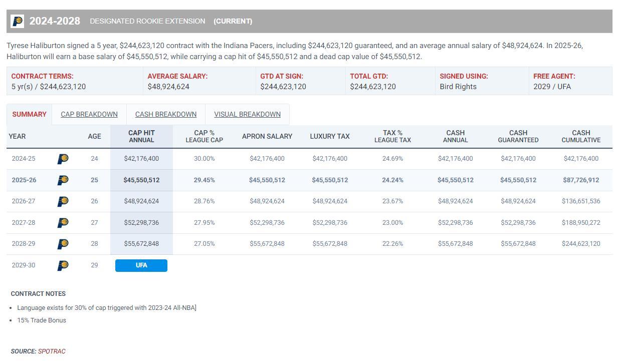620x364 pixels.
Task: Select the highlighted 2025-26 season year cell
Action: [x=24, y=180]
